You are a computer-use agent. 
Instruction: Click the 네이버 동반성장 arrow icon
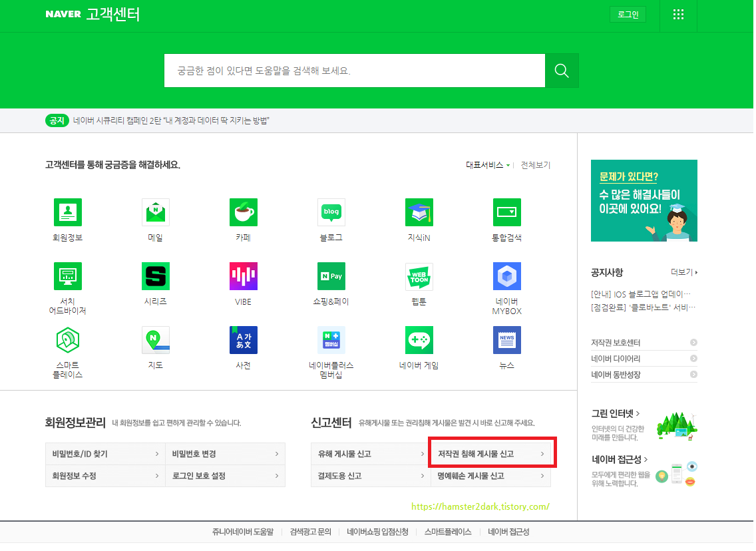point(693,375)
